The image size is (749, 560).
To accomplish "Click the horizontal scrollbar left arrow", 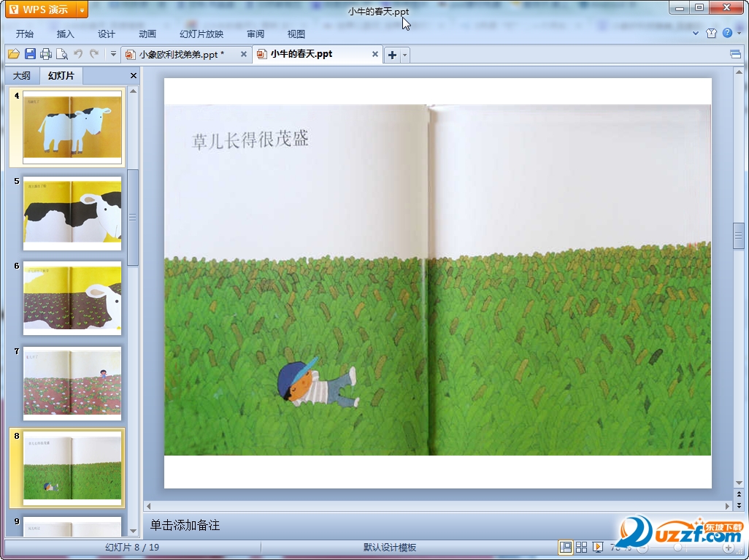I will click(x=148, y=506).
